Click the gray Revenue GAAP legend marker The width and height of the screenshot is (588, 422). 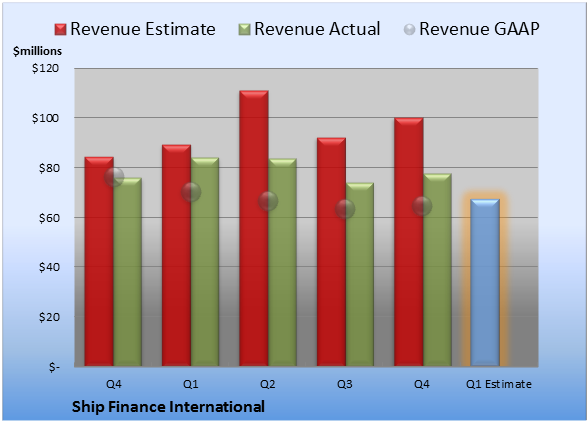[410, 29]
